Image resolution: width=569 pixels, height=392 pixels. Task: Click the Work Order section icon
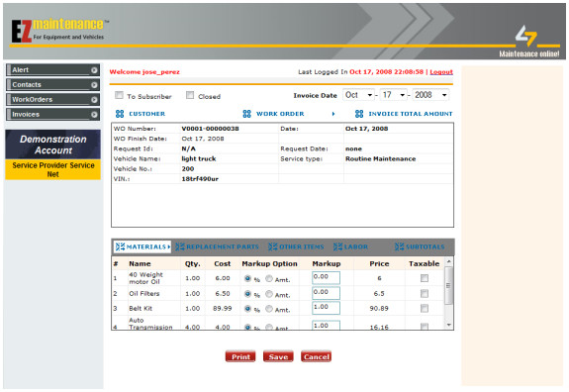[246, 114]
